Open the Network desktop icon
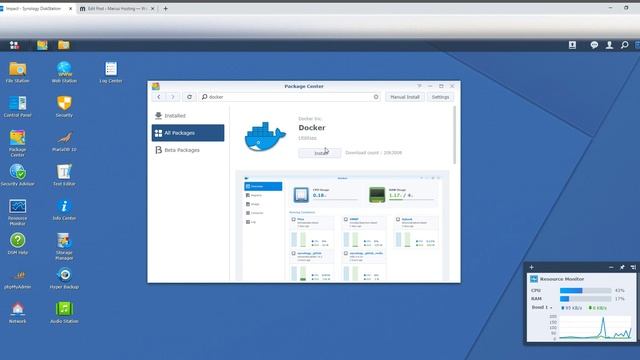Image resolution: width=640 pixels, height=360 pixels. (18, 313)
